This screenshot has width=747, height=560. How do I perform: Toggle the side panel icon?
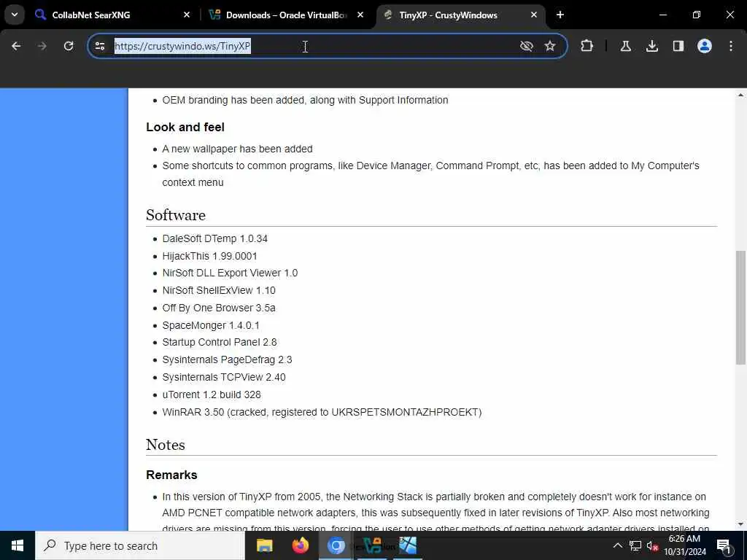(678, 46)
